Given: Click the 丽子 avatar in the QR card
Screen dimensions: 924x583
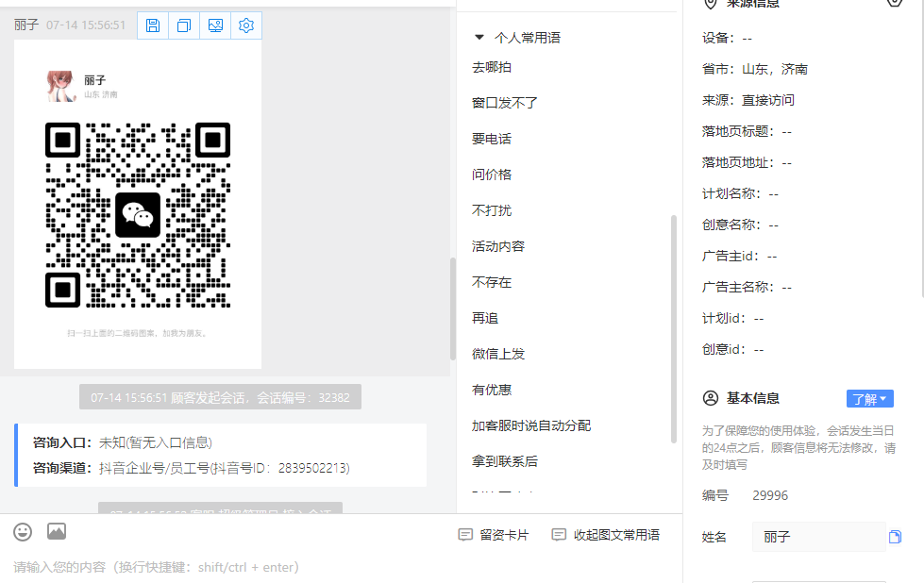Looking at the screenshot, I should click(x=61, y=86).
